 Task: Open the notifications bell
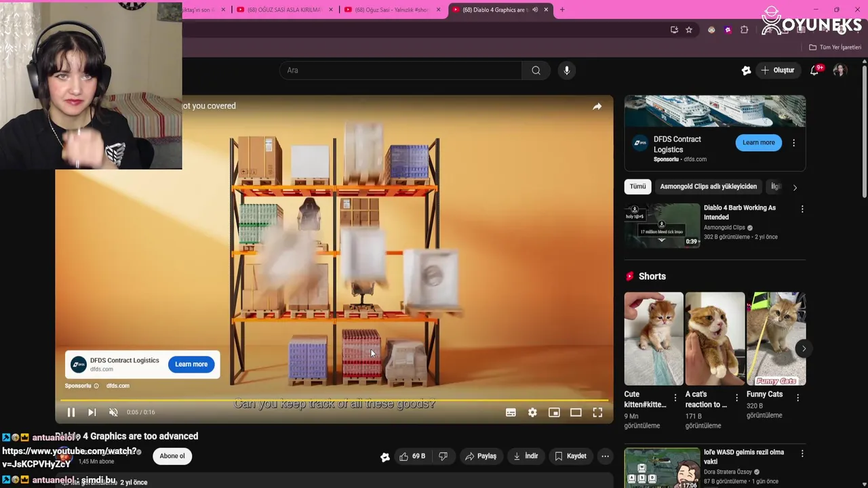point(815,70)
